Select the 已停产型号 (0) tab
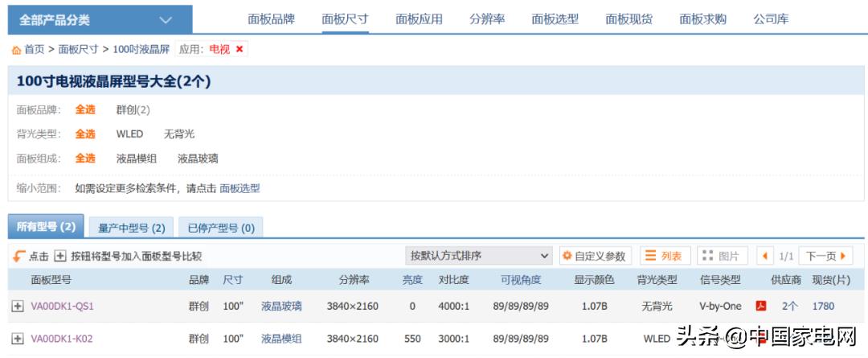The width and height of the screenshot is (868, 358). tap(221, 228)
